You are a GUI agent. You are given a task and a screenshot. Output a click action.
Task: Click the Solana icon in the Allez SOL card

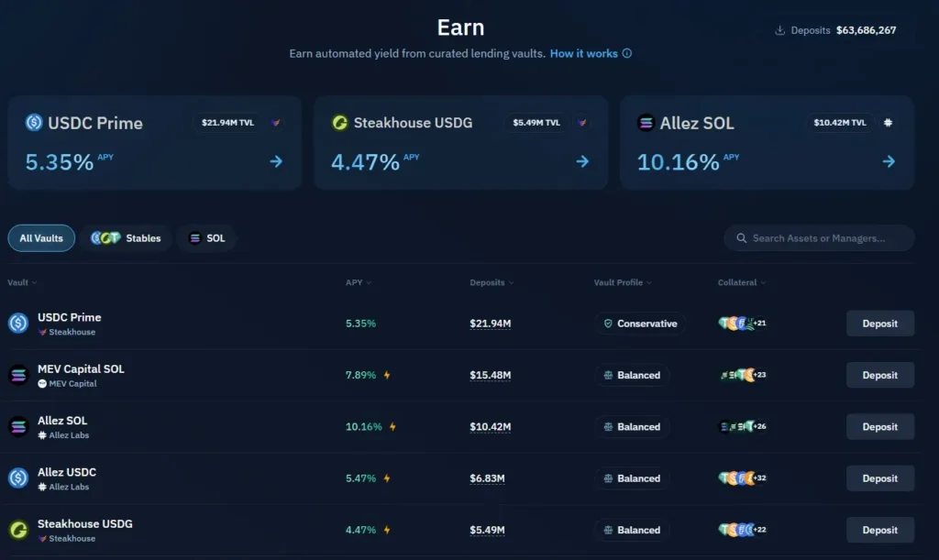646,123
